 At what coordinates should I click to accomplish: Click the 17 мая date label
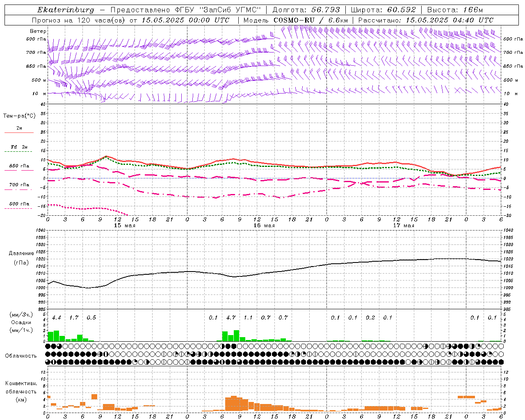coord(404,226)
